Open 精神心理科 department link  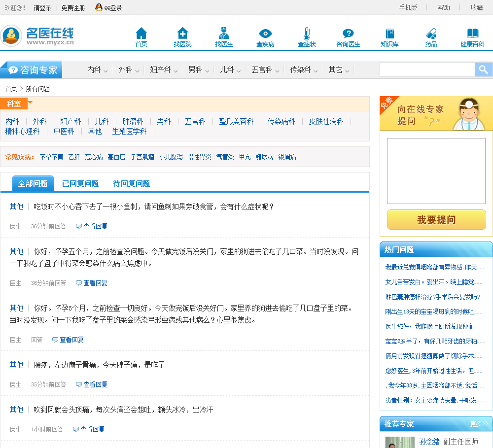coord(22,132)
